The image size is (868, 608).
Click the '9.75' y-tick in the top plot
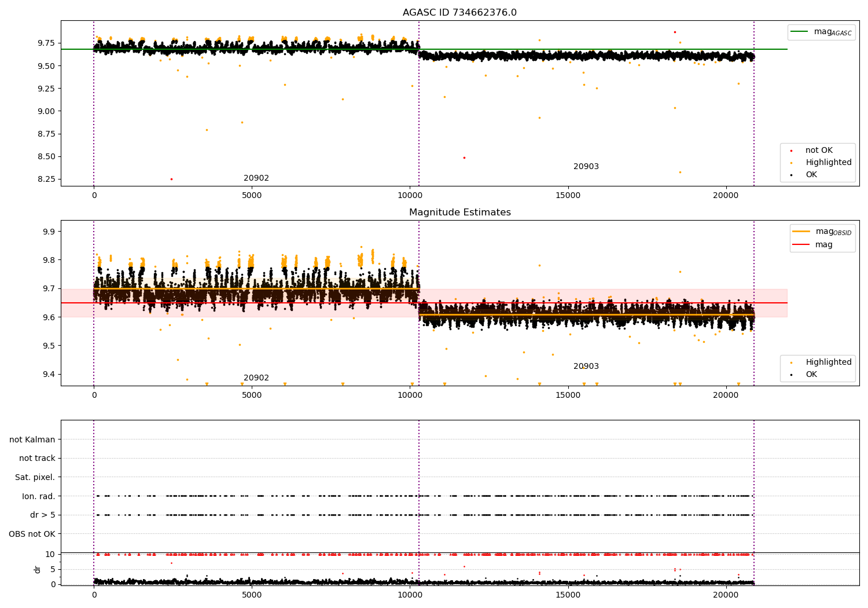pos(46,43)
